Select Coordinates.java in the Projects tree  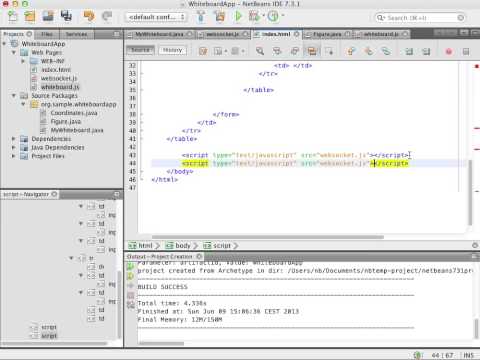[74, 113]
